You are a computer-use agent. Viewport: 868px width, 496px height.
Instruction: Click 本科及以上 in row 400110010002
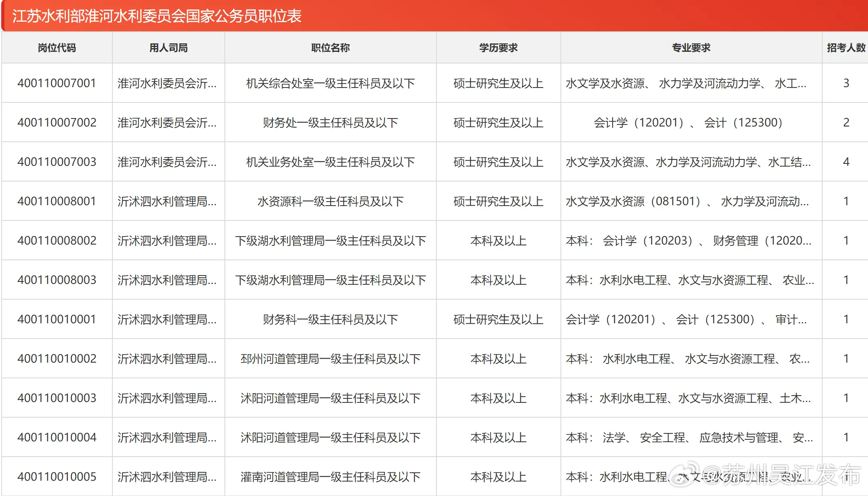(498, 359)
